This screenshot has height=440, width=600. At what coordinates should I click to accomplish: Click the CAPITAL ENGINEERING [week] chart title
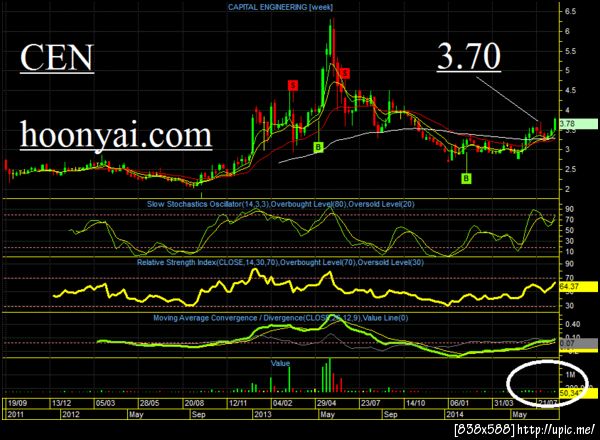[280, 7]
